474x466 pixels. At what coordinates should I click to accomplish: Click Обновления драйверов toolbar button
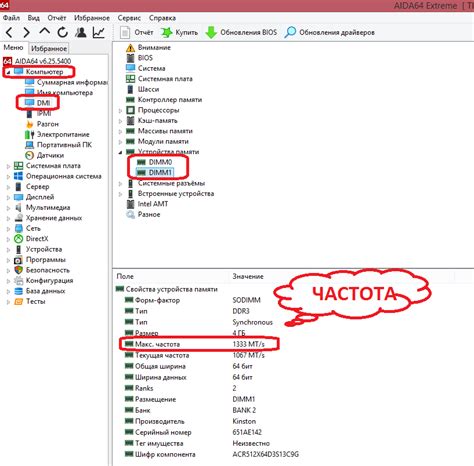330,32
